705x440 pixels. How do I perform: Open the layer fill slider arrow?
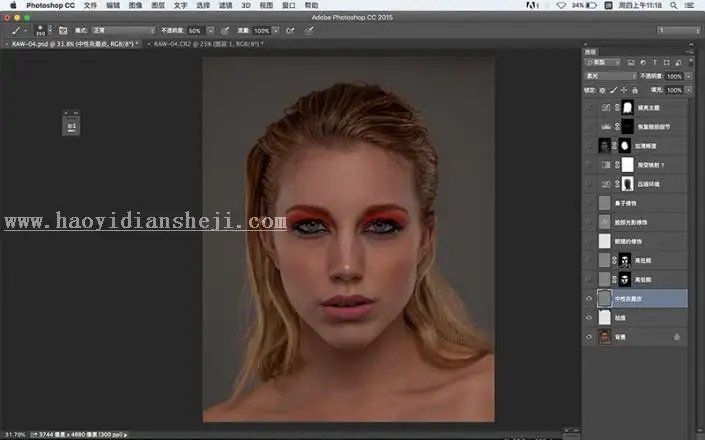coord(688,90)
